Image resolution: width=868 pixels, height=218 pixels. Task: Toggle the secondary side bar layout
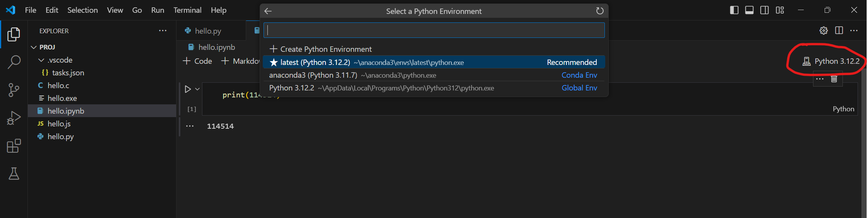[764, 10]
